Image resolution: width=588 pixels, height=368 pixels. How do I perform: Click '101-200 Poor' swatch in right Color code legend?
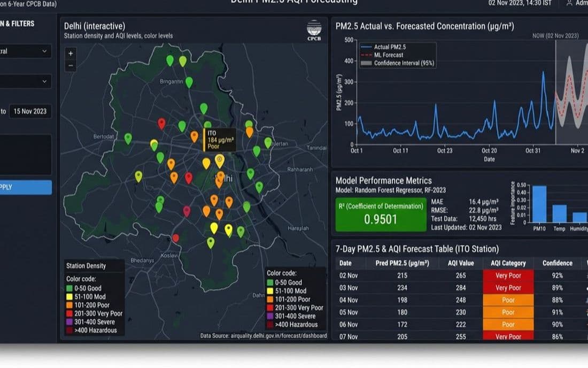coord(270,300)
